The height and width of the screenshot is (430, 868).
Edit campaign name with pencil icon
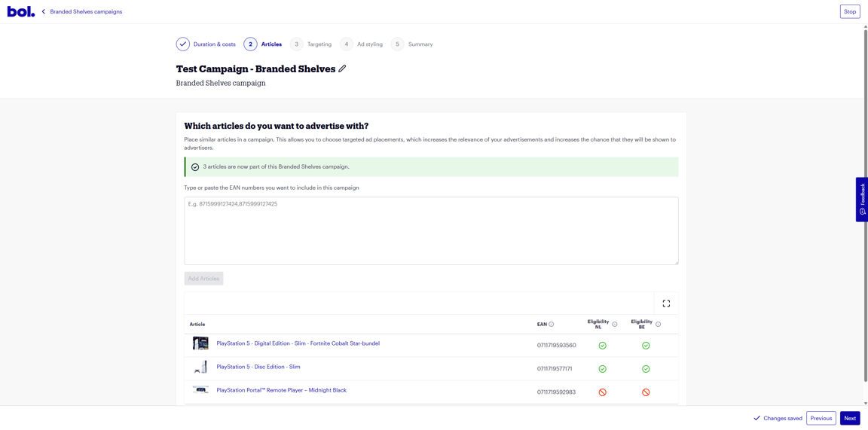click(x=342, y=69)
